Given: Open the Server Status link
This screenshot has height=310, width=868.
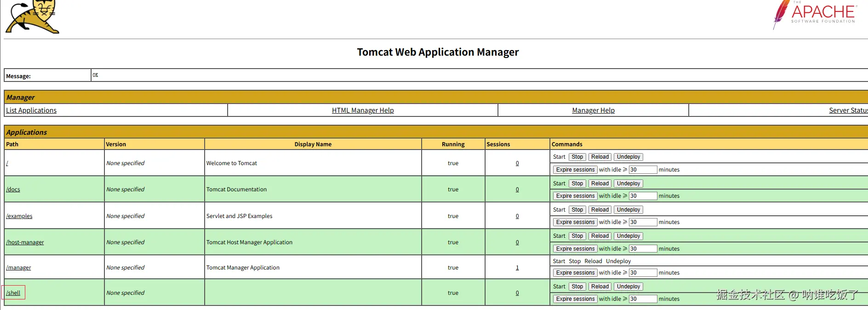Looking at the screenshot, I should pyautogui.click(x=848, y=110).
